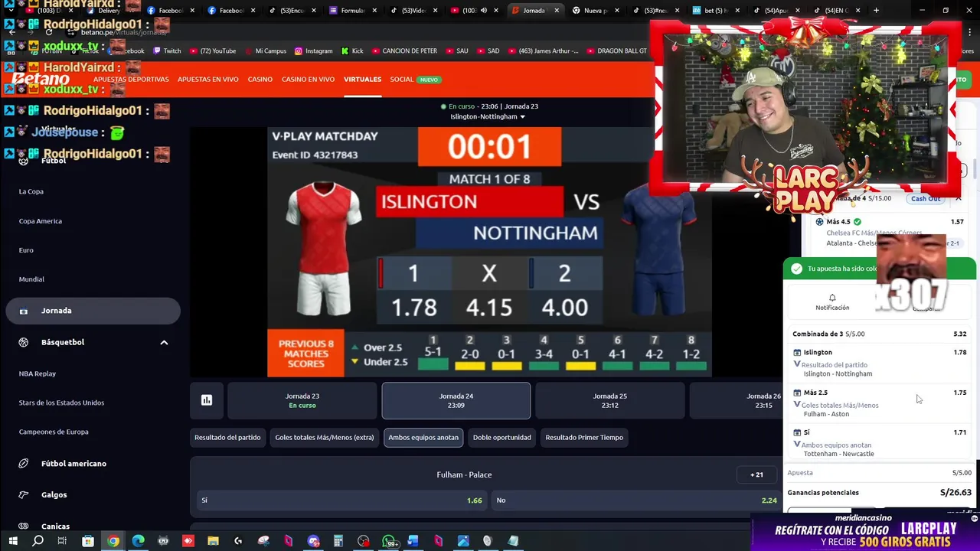Open the SOCIAL section marked NUEVO
Viewport: 980px width, 551px height.
tap(414, 80)
